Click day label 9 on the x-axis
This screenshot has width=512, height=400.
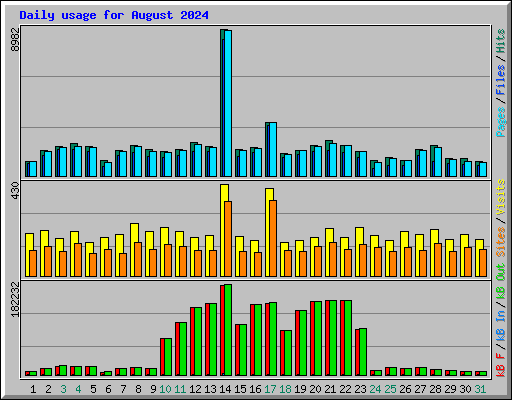pos(153,389)
